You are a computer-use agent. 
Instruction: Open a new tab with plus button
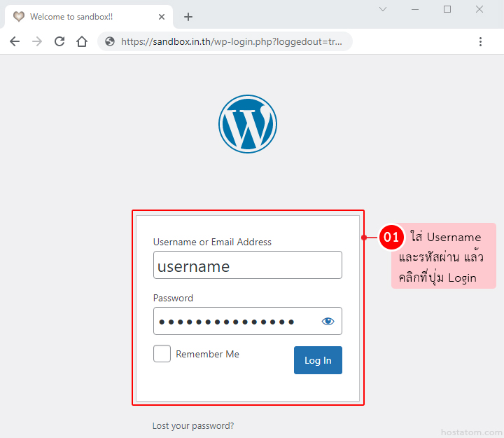click(188, 17)
